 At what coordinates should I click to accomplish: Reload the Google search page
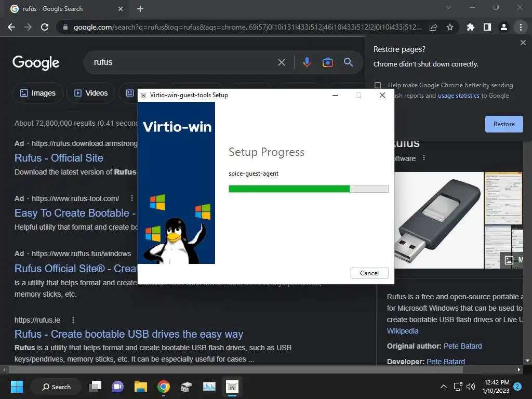point(45,27)
